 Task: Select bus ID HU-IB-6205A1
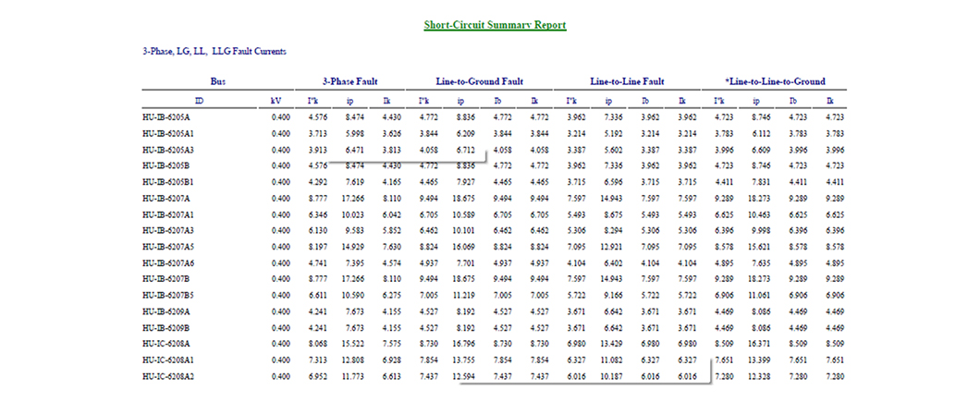(x=168, y=133)
